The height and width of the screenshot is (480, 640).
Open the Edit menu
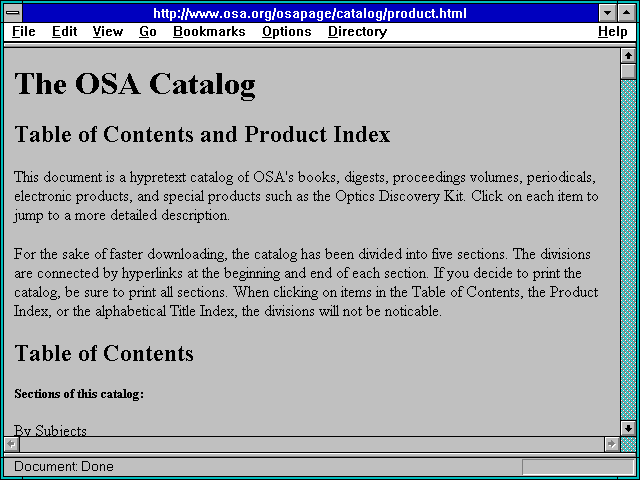tap(64, 32)
